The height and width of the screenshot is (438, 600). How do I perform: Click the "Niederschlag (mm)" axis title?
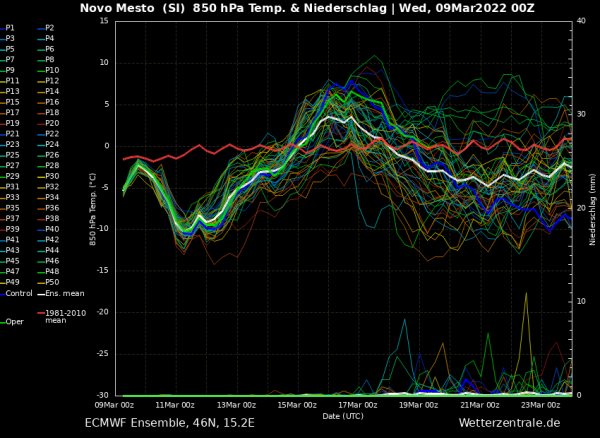pos(592,210)
